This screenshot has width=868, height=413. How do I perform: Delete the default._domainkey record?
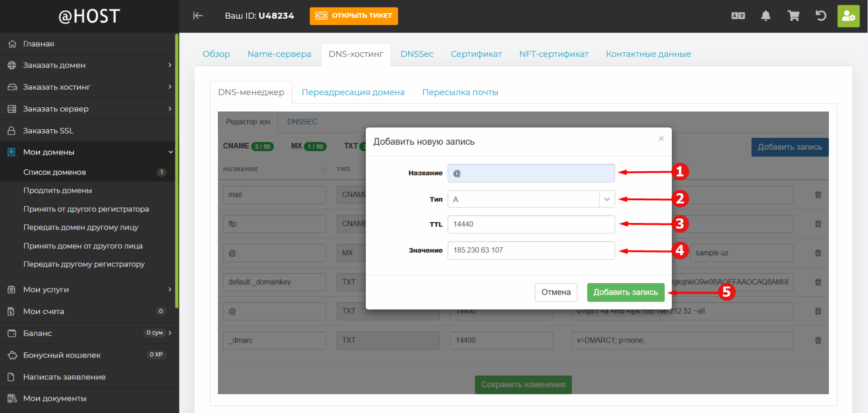click(818, 282)
